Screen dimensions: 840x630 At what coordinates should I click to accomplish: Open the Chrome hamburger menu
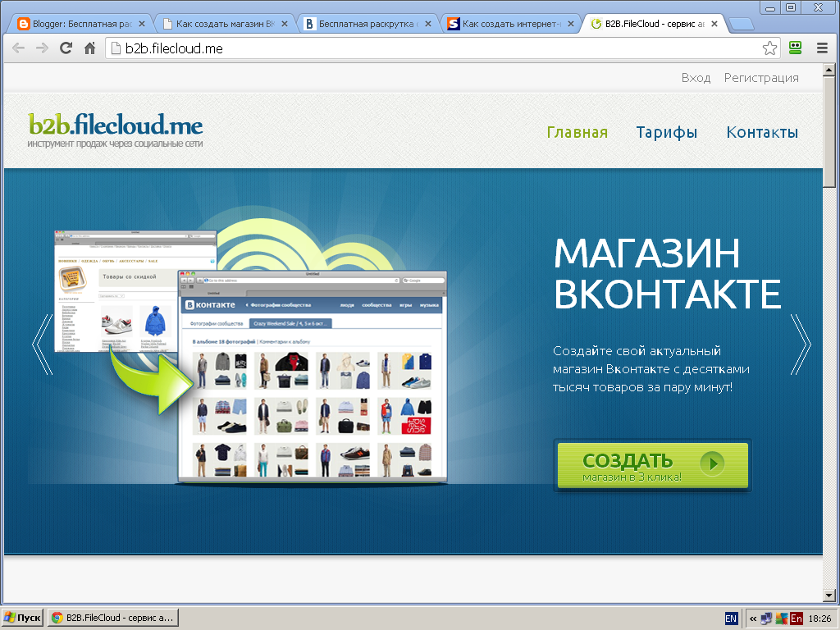click(822, 48)
